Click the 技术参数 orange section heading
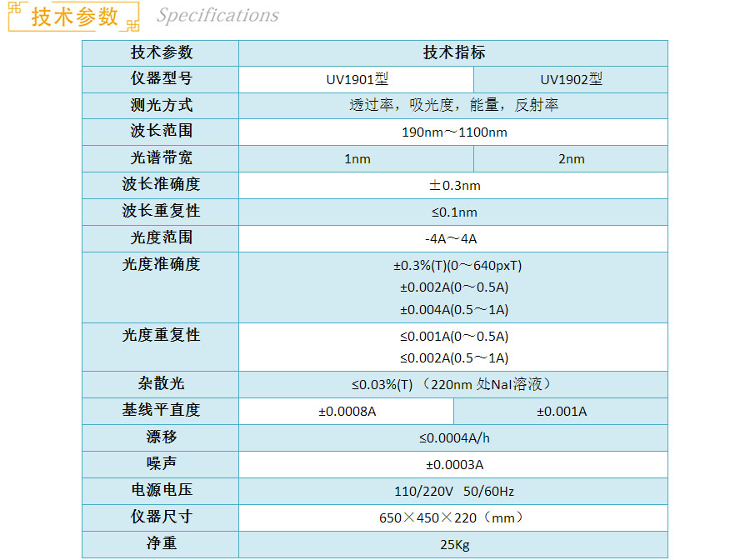 click(x=75, y=17)
